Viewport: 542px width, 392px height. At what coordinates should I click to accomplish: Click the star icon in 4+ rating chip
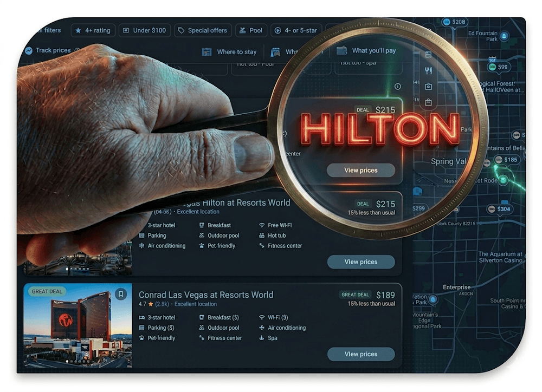coord(79,30)
